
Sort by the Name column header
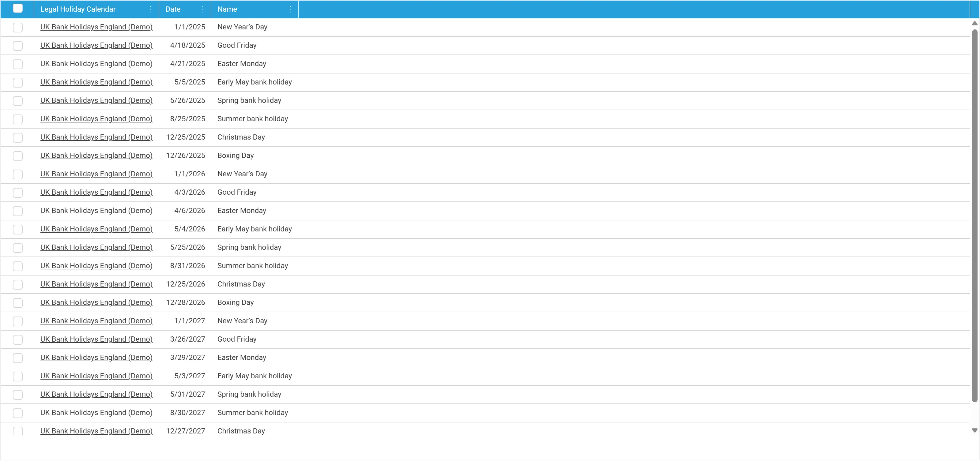pos(227,9)
